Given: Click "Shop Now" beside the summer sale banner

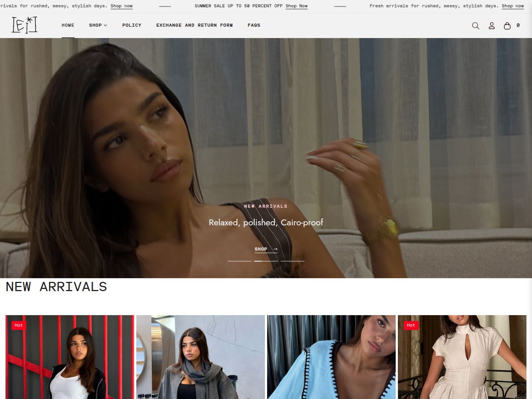Looking at the screenshot, I should (297, 6).
